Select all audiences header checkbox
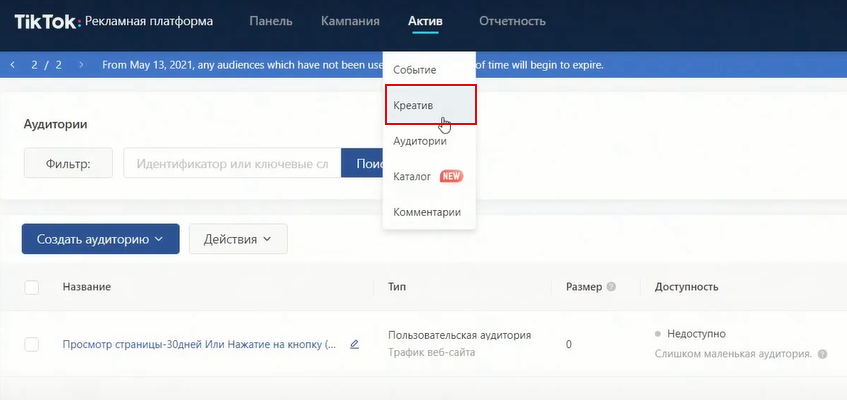847x400 pixels. click(x=32, y=287)
